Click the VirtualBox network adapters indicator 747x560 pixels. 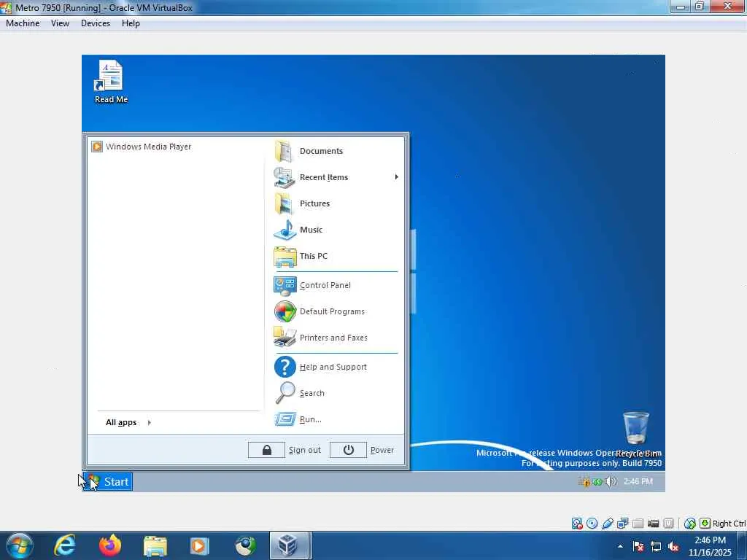pyautogui.click(x=623, y=524)
